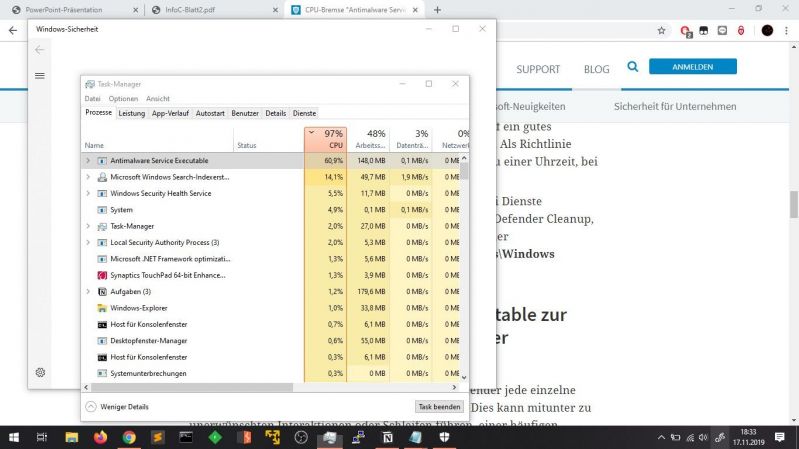Open the Optionen menu in Task Manager
Viewport: 799px width, 449px height.
point(123,99)
